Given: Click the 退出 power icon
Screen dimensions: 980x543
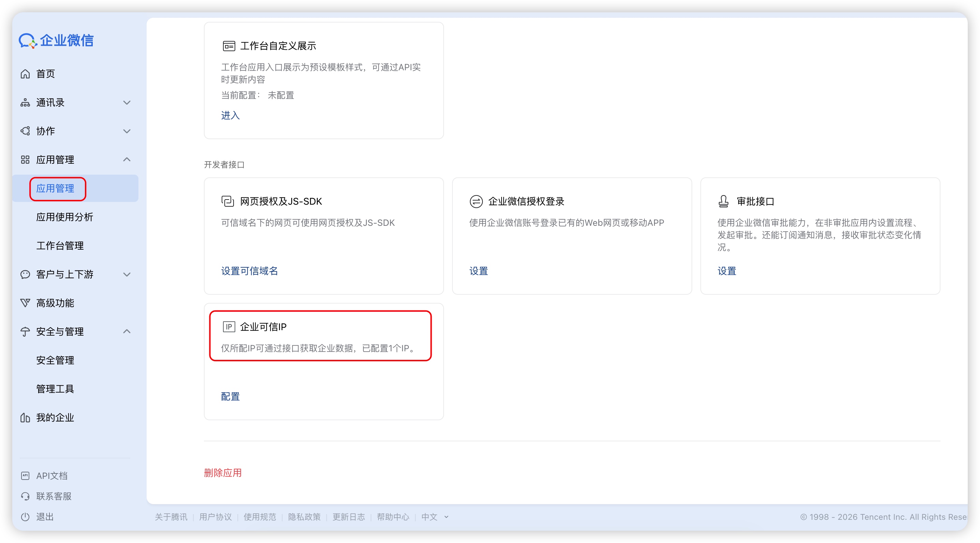Looking at the screenshot, I should click(x=25, y=517).
